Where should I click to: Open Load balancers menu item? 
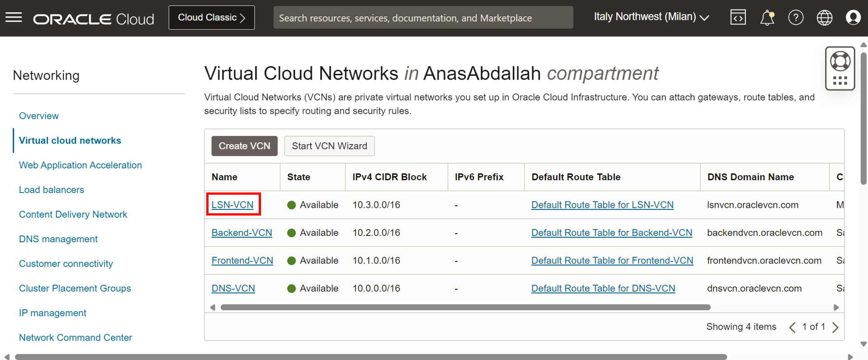[x=52, y=190]
